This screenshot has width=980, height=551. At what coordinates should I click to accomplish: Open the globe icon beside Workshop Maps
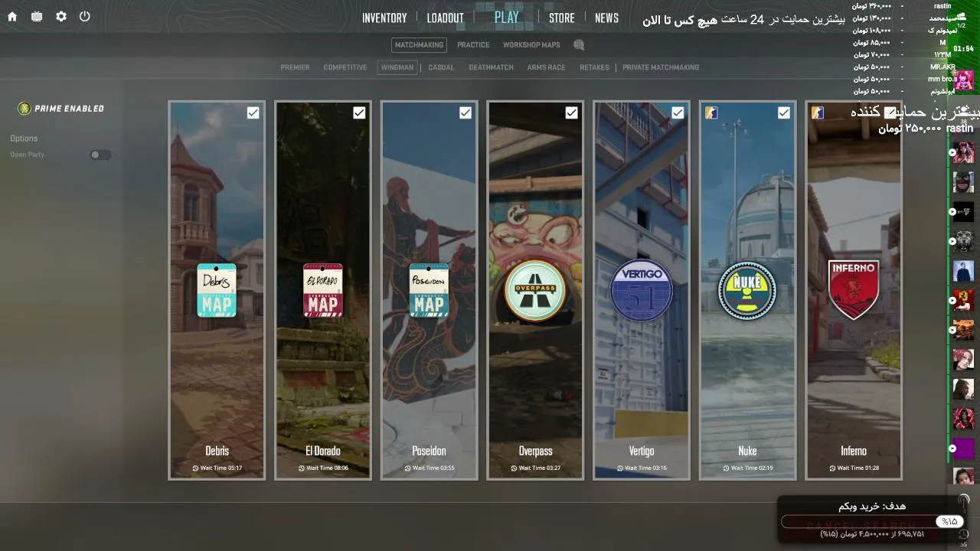tap(579, 45)
